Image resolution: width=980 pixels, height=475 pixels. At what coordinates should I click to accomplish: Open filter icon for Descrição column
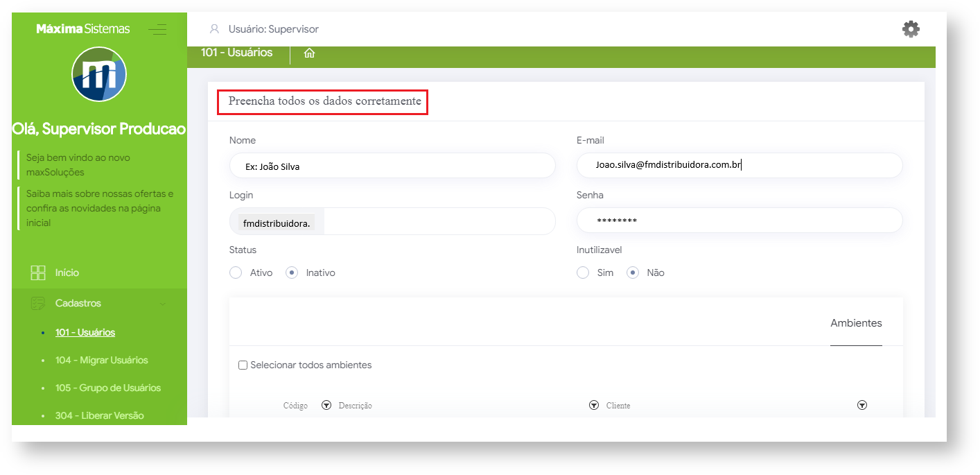(x=593, y=406)
